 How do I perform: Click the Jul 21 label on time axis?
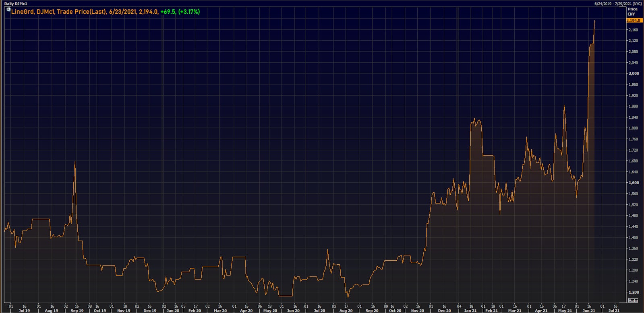click(614, 311)
